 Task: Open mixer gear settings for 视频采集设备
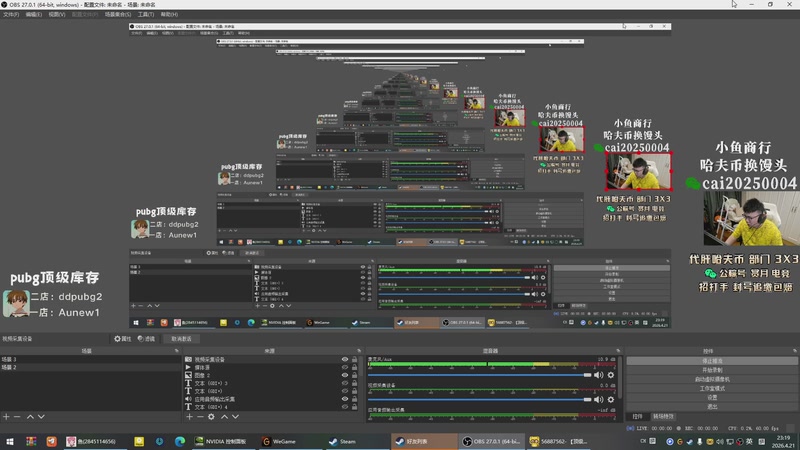[x=611, y=399]
